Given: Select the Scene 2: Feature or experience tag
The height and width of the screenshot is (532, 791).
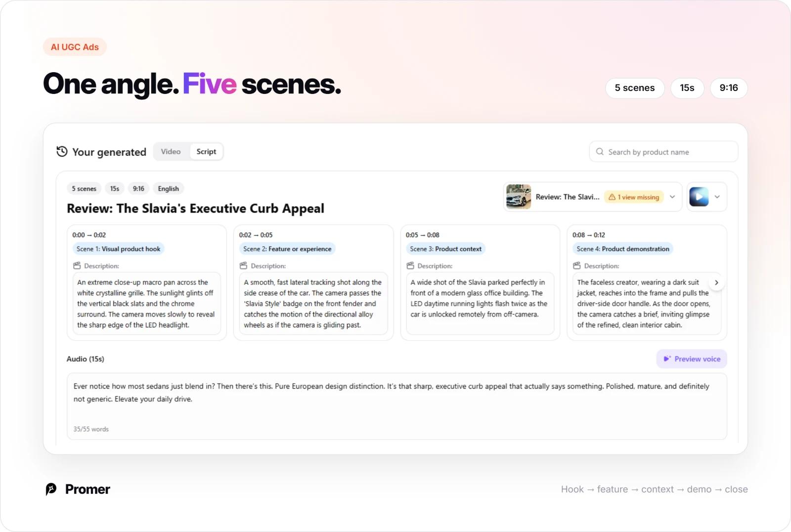Looking at the screenshot, I should pos(287,249).
